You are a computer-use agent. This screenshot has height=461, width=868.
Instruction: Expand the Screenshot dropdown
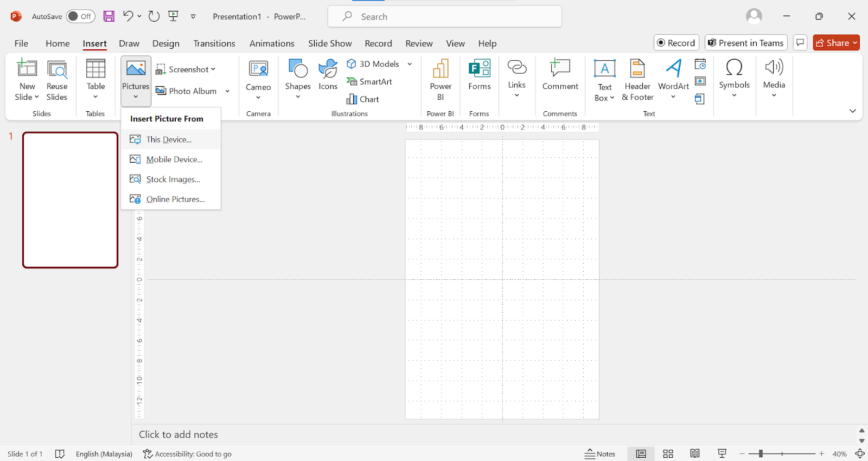click(213, 69)
